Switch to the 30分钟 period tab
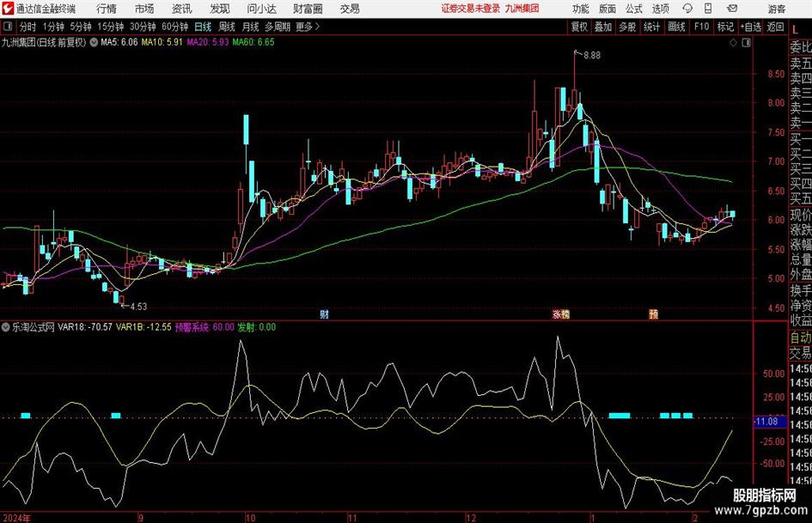Screen dimensions: 812x523 (143, 27)
